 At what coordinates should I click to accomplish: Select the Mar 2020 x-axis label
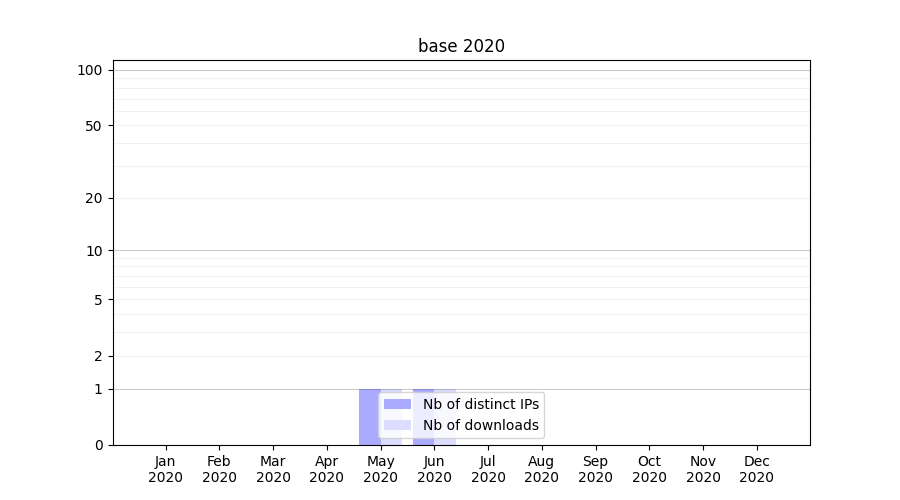pos(273,469)
